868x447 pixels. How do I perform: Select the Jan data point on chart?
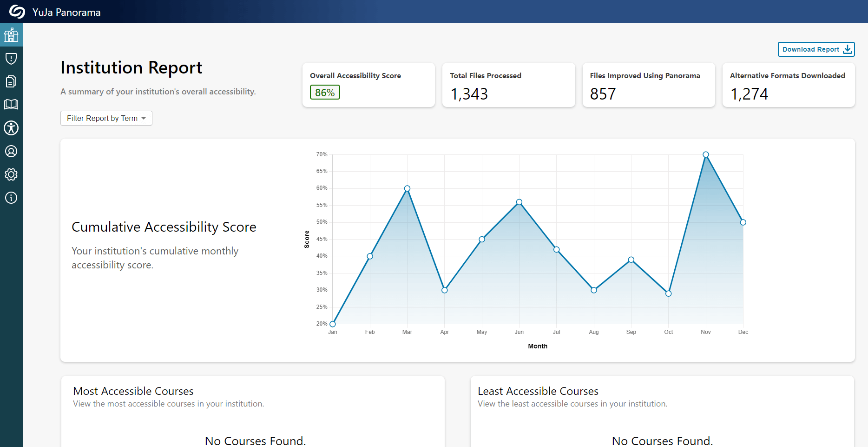[x=333, y=324]
